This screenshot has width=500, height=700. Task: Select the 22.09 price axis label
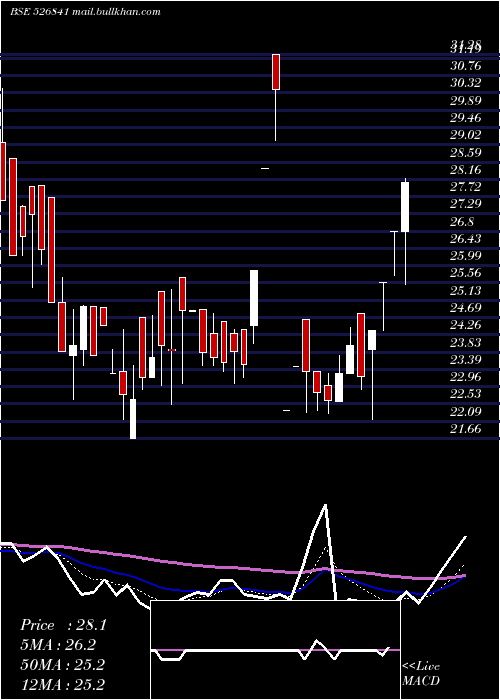[x=466, y=411]
